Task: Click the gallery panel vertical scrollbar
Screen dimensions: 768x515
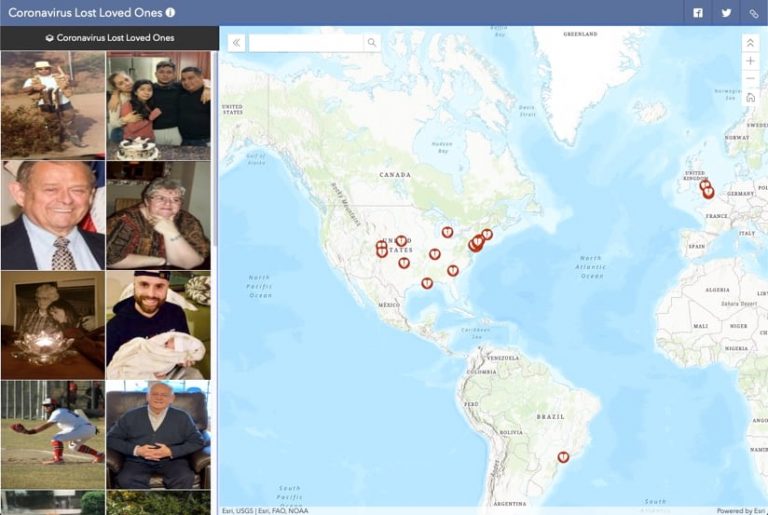Action: 215,149
